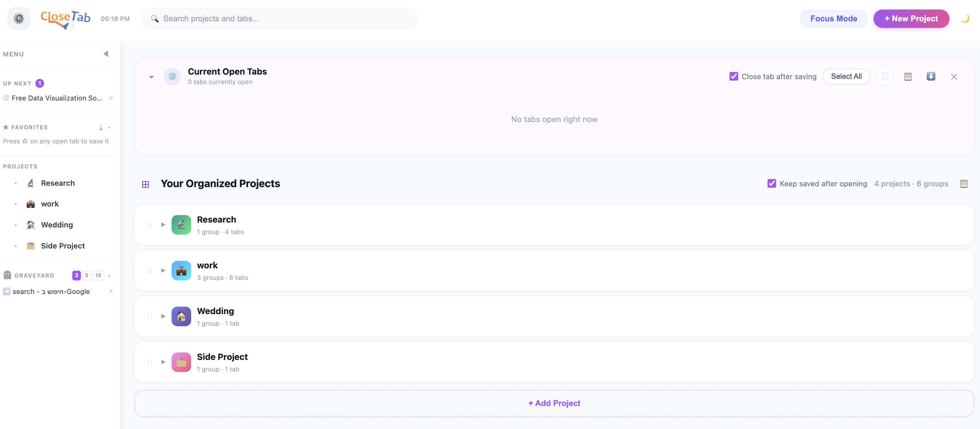Click the trash icon in Current Open Tabs

(885, 77)
